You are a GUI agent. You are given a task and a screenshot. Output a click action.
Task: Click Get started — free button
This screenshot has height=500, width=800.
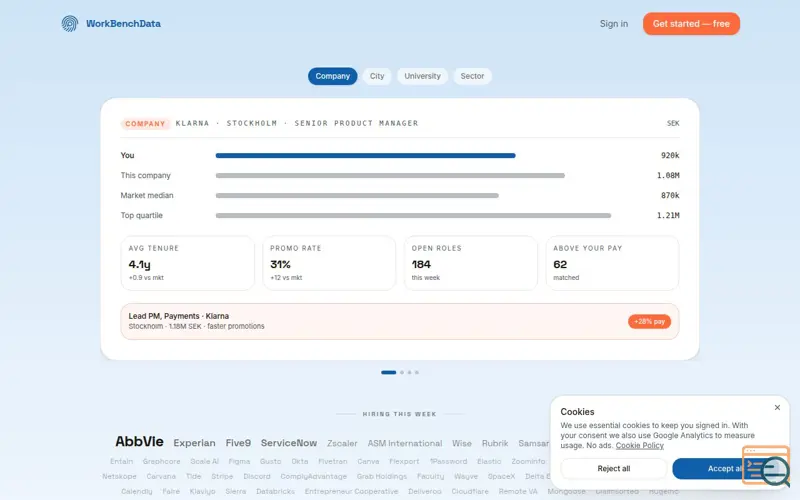coord(691,23)
